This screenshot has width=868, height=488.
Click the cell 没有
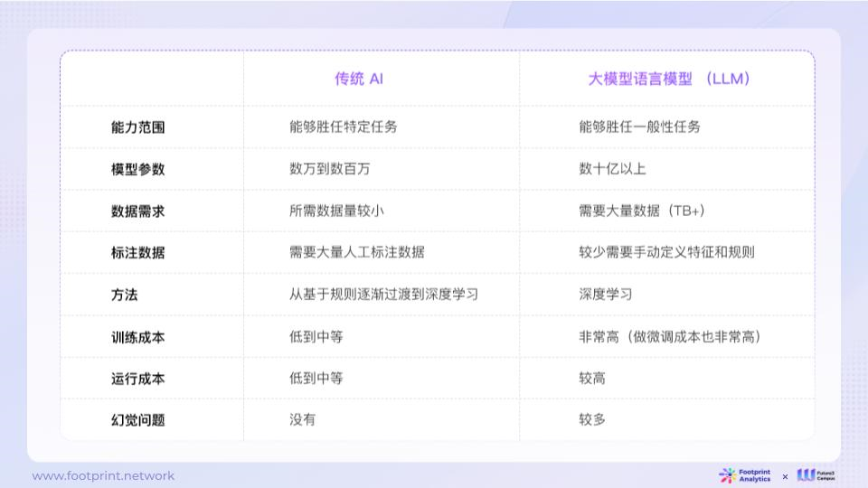[x=302, y=420]
